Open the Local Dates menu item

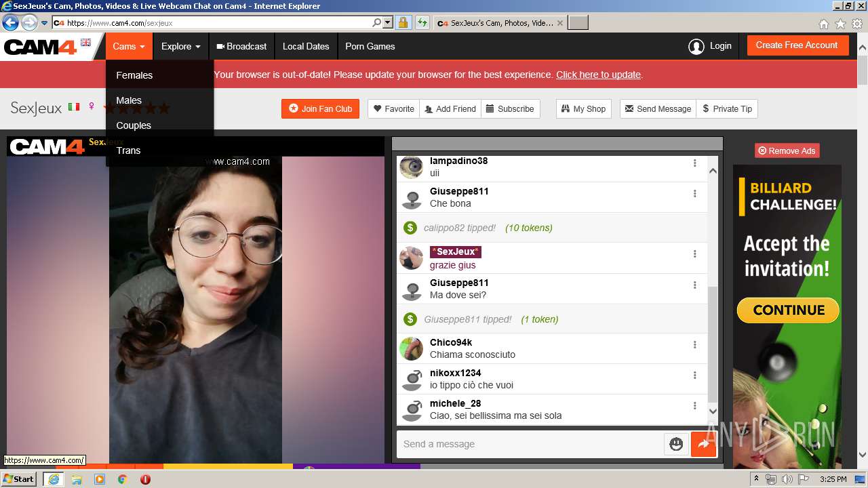coord(306,47)
